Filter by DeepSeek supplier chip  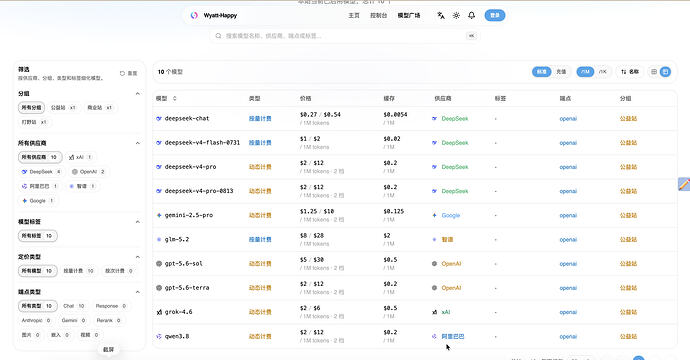(x=41, y=172)
